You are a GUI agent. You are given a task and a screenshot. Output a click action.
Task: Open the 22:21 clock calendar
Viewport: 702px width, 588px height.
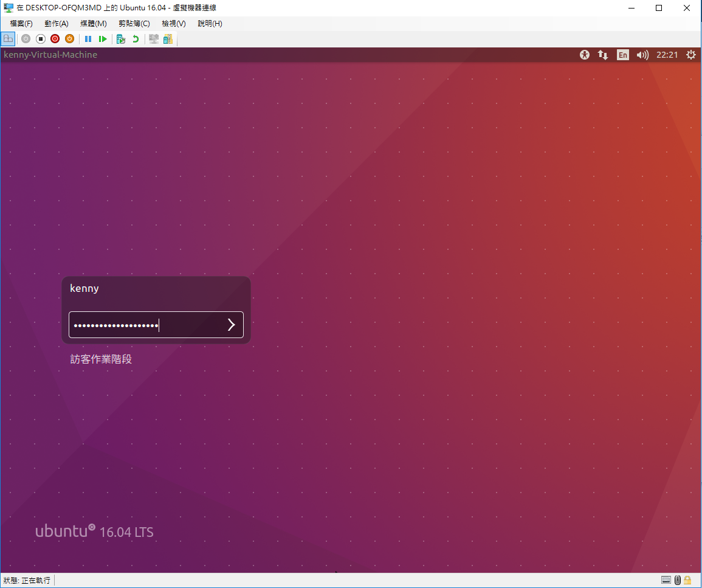click(667, 55)
